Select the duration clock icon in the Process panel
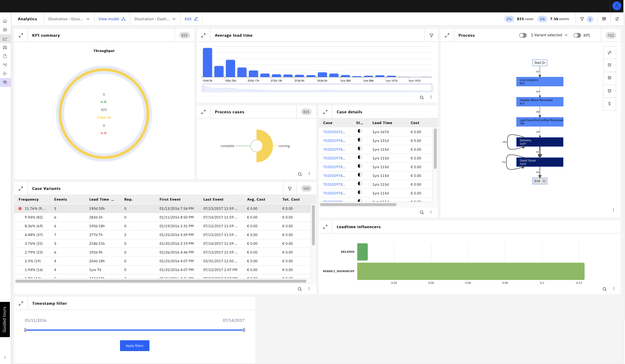The width and height of the screenshot is (625, 364). coord(610,65)
